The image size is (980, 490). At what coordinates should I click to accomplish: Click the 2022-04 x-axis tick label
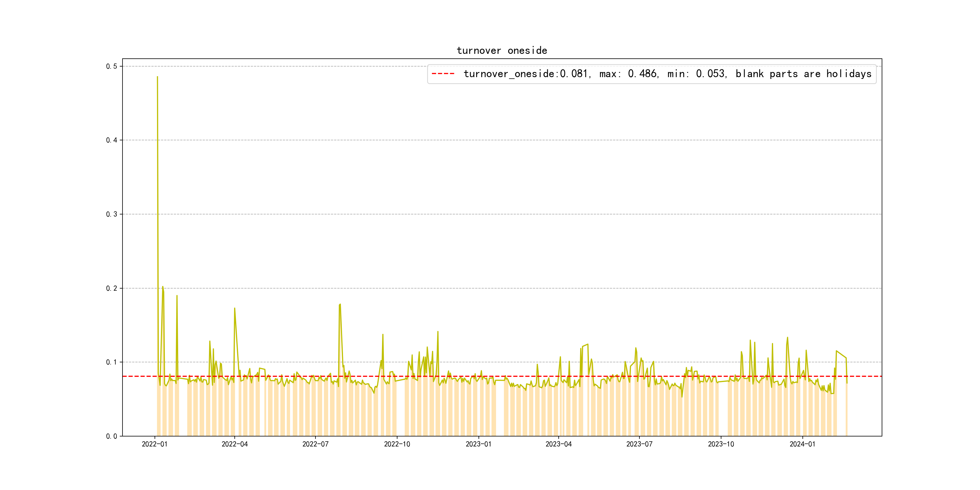tap(235, 444)
